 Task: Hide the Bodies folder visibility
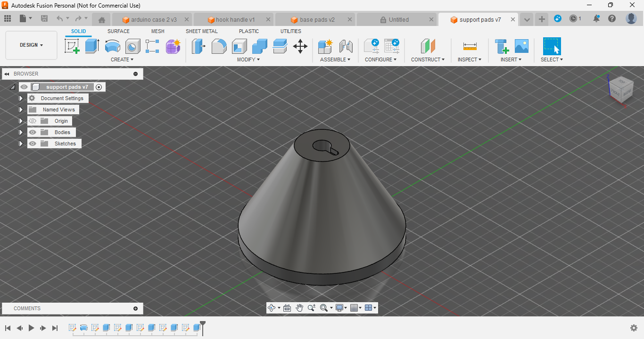pos(33,132)
